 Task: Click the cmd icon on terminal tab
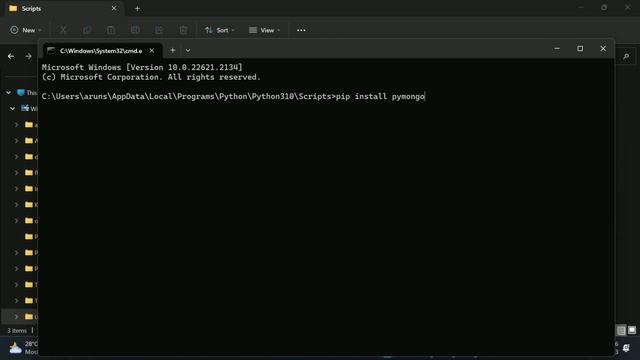(x=51, y=50)
